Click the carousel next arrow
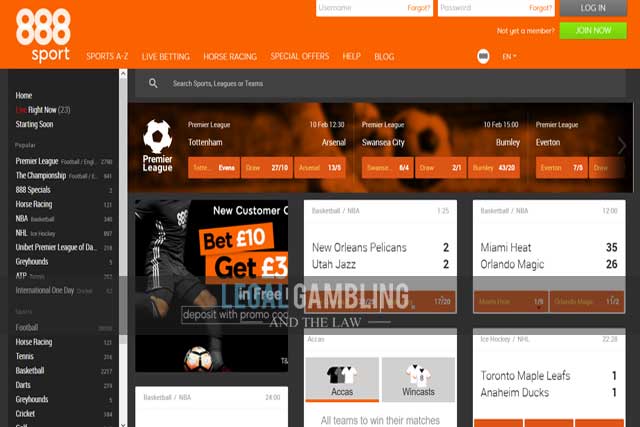Image resolution: width=640 pixels, height=427 pixels. pyautogui.click(x=621, y=145)
